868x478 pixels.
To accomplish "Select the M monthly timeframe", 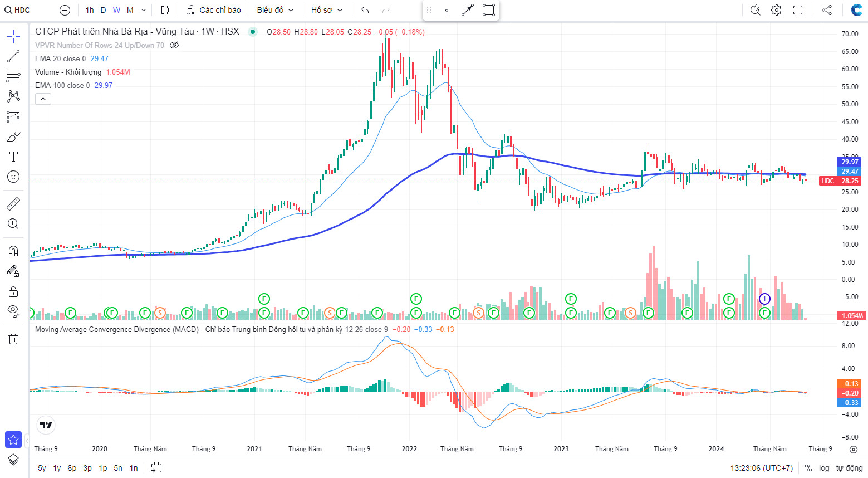I will [130, 10].
